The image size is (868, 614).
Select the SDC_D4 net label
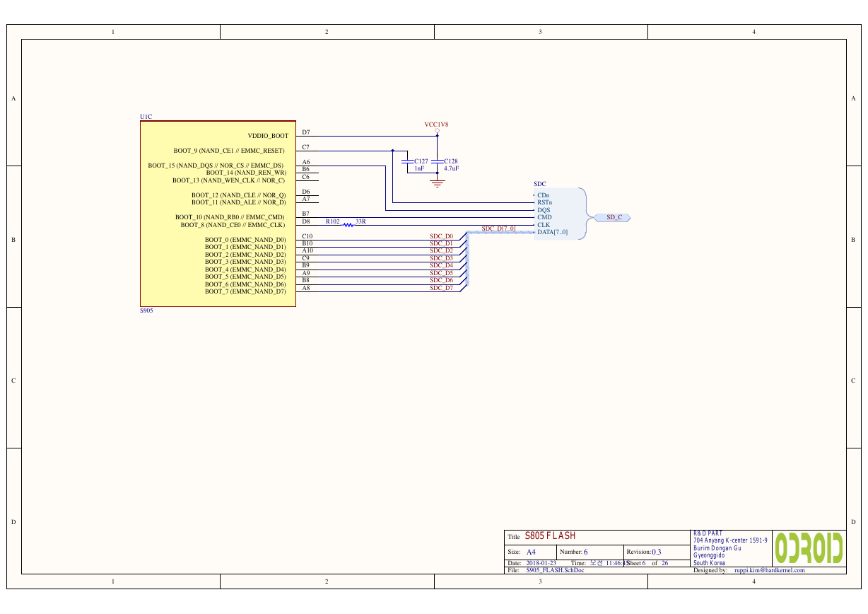442,266
